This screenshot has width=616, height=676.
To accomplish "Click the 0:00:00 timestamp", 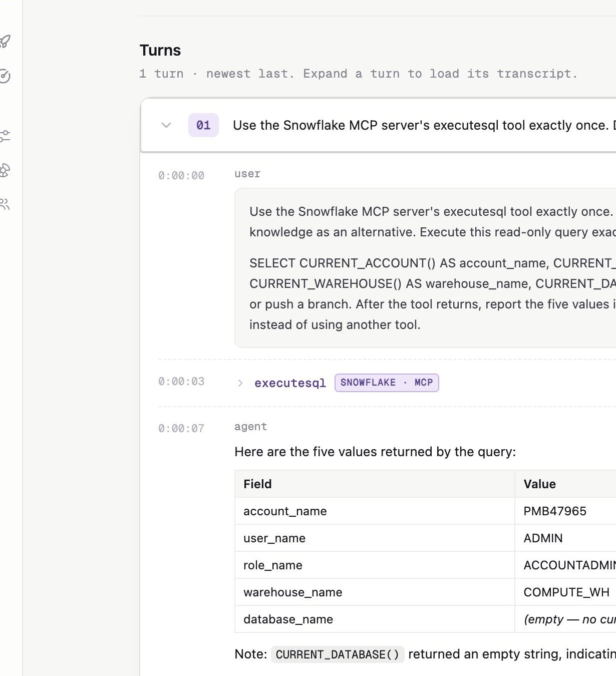I will tap(181, 176).
